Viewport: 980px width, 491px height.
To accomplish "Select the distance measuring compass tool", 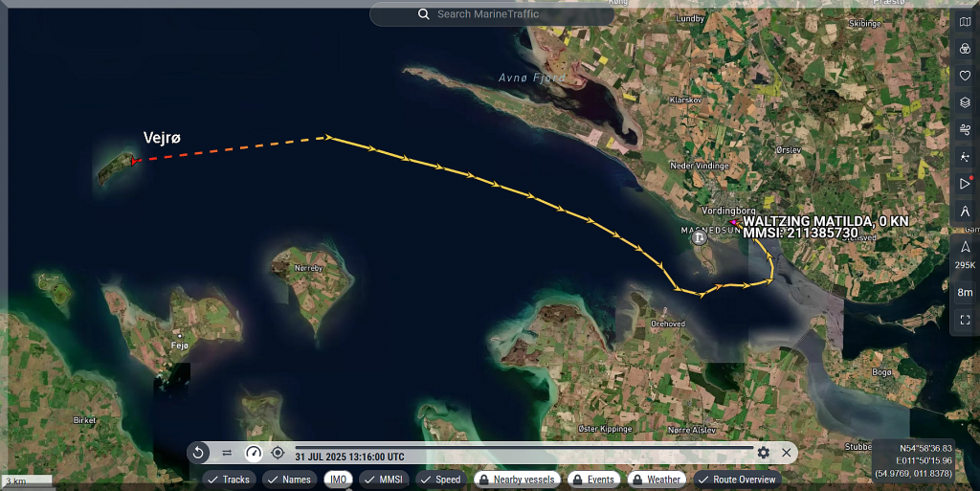I will click(965, 211).
